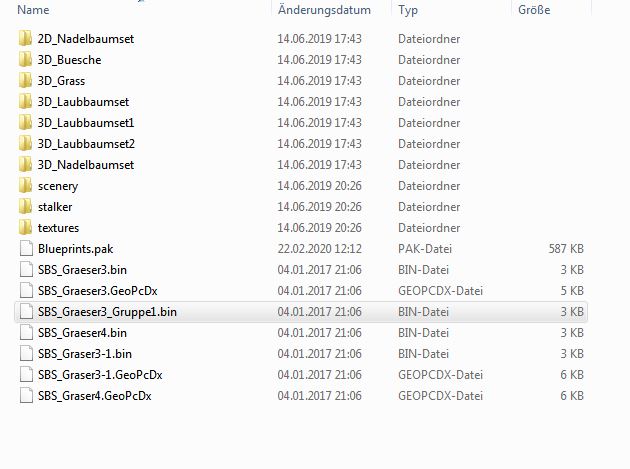Image resolution: width=630 pixels, height=469 pixels.
Task: Click the 3D_Buesche folder icon
Action: point(25,59)
